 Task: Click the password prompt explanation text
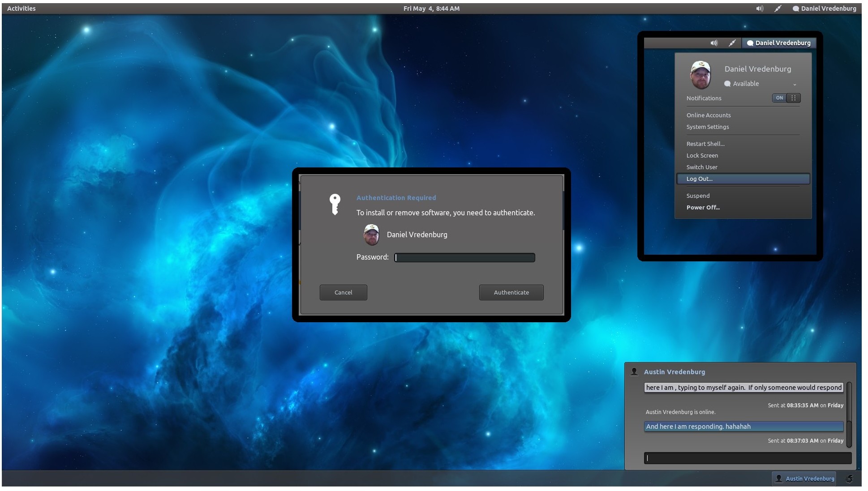(x=446, y=213)
